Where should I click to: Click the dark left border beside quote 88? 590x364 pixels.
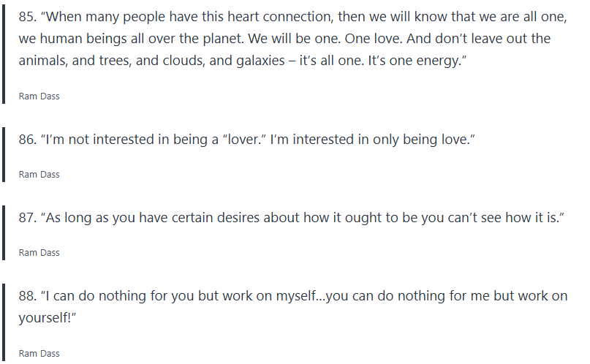(3, 322)
